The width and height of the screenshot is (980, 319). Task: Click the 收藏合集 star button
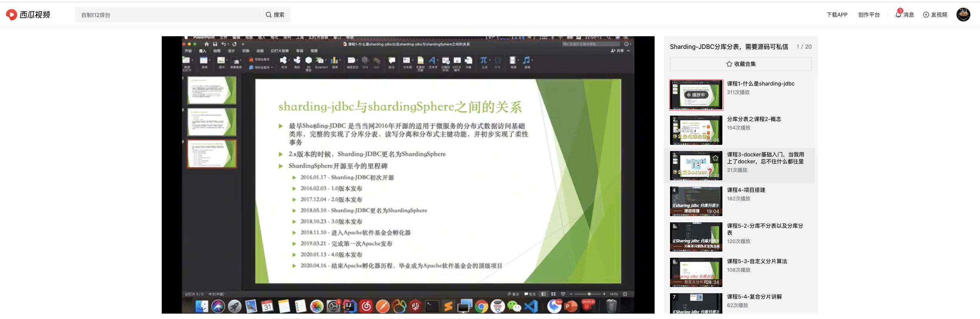pos(740,64)
